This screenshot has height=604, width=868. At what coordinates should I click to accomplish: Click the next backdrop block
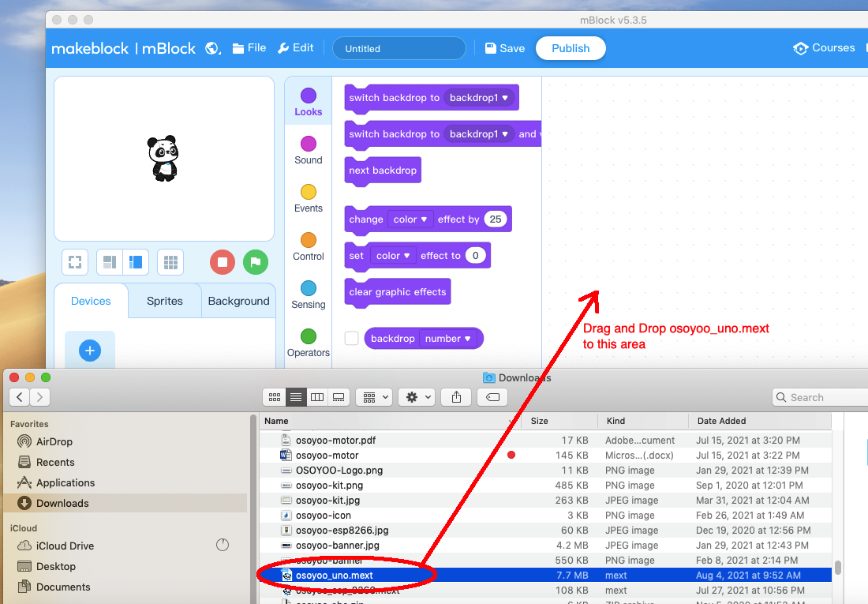click(x=383, y=171)
